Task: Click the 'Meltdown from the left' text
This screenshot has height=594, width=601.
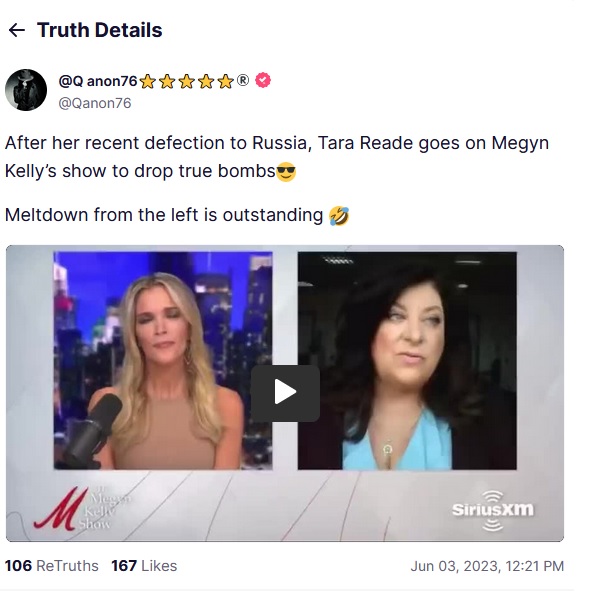Action: click(164, 215)
